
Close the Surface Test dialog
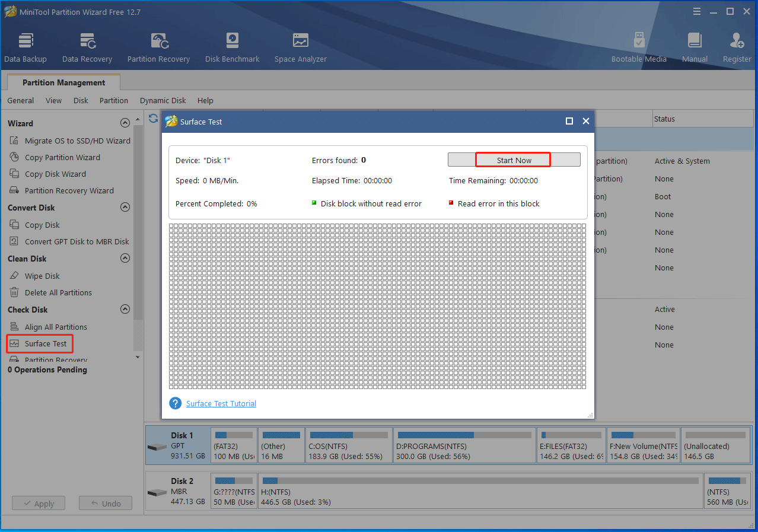click(586, 121)
